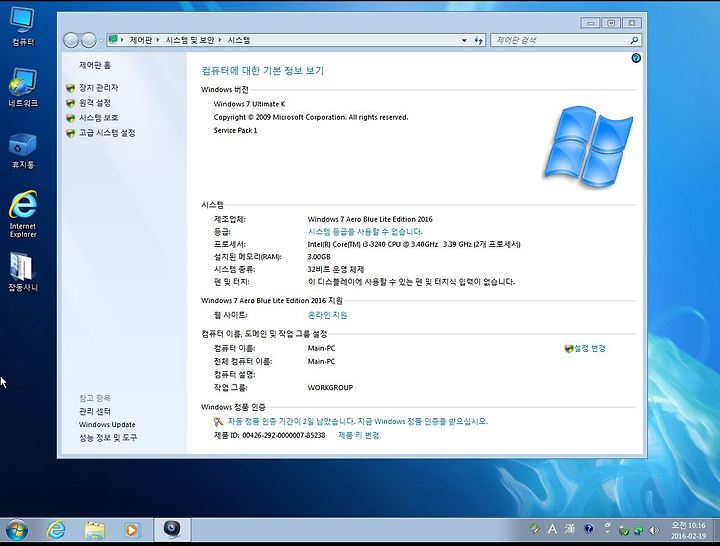Screen dimensions: 720x546
Task: Click the WORKGROUP value
Action: pos(330,388)
